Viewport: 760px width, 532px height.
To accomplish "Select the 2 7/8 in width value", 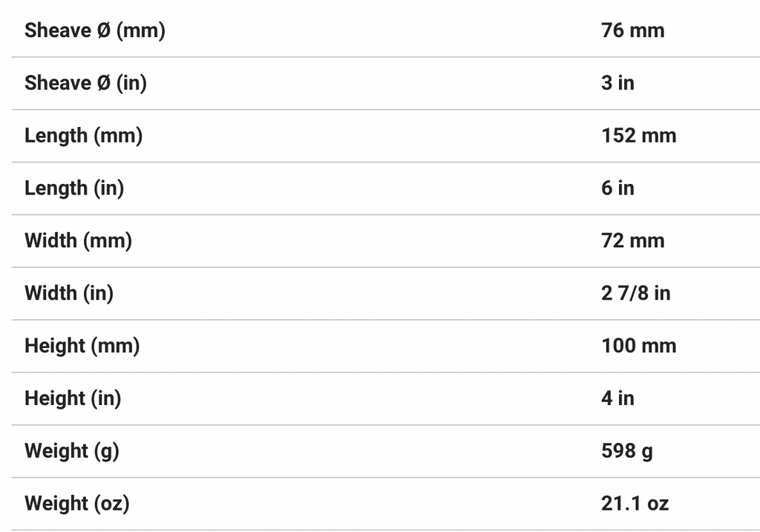I will [635, 294].
